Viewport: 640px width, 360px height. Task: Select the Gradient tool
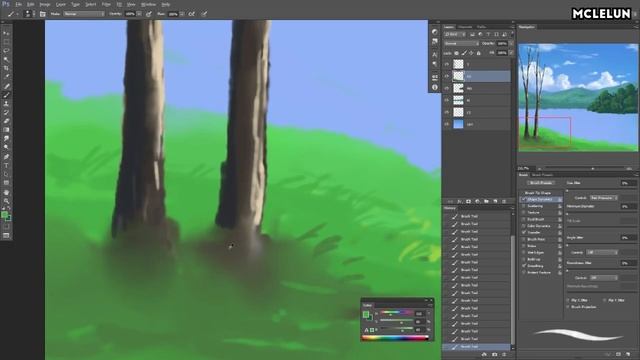point(6,130)
